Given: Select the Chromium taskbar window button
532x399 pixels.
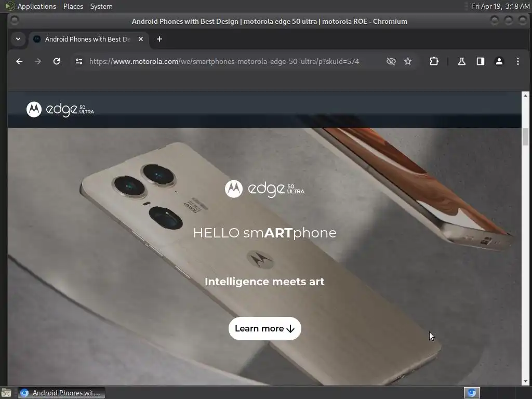Looking at the screenshot, I should tap(61, 393).
